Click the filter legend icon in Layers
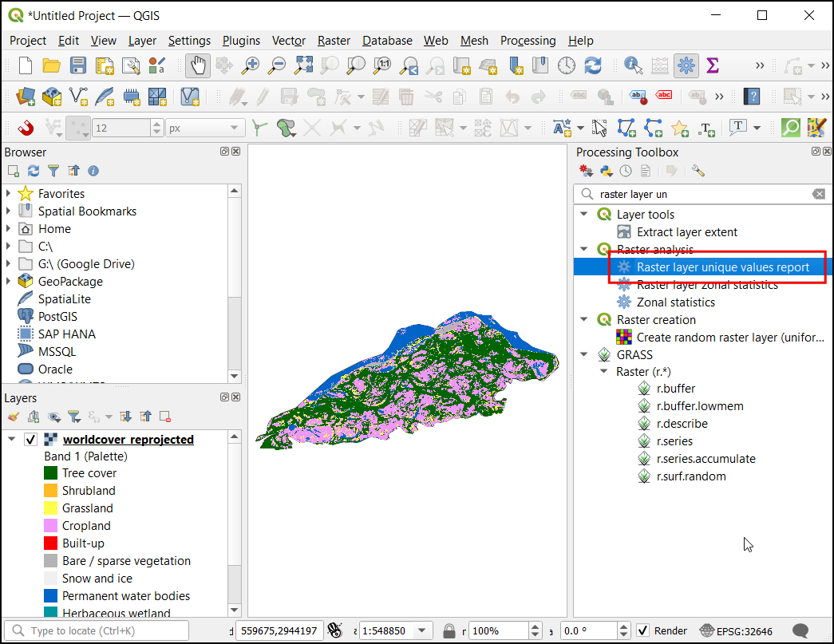This screenshot has width=834, height=644. pos(73,417)
